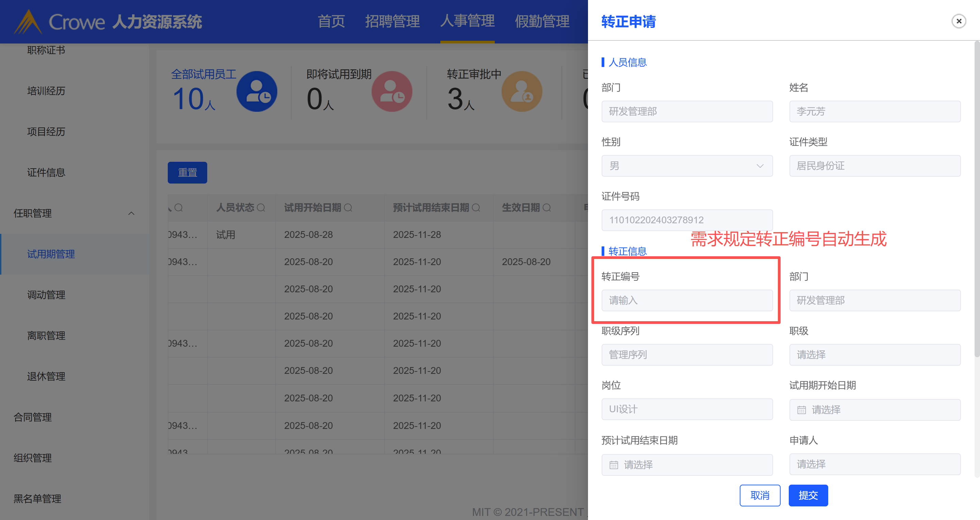
Task: Click the blue all-probation-employees icon
Action: tap(257, 92)
